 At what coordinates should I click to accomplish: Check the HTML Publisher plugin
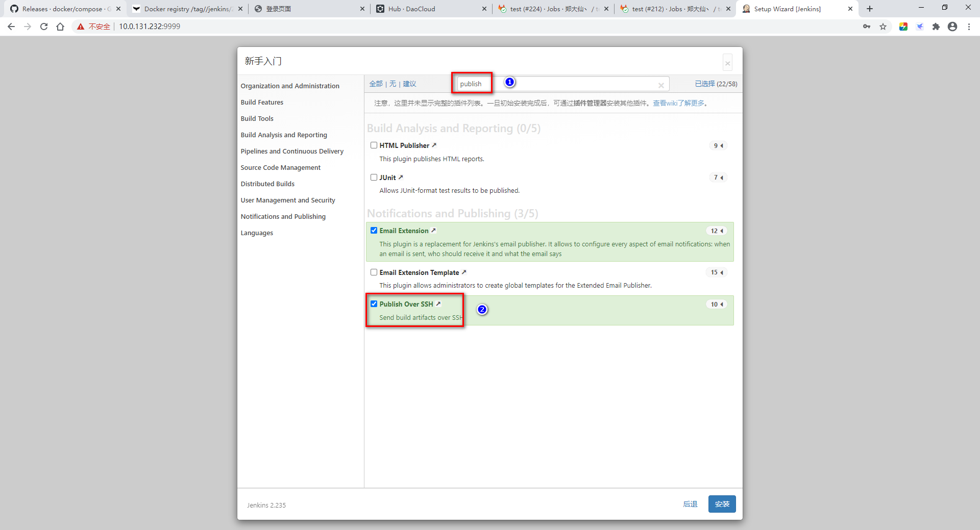click(374, 145)
